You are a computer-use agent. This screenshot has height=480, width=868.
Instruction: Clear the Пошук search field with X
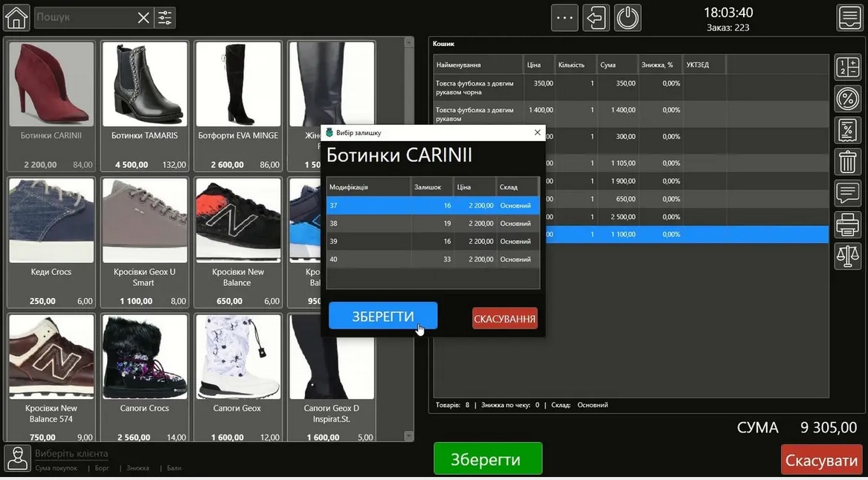tap(144, 18)
